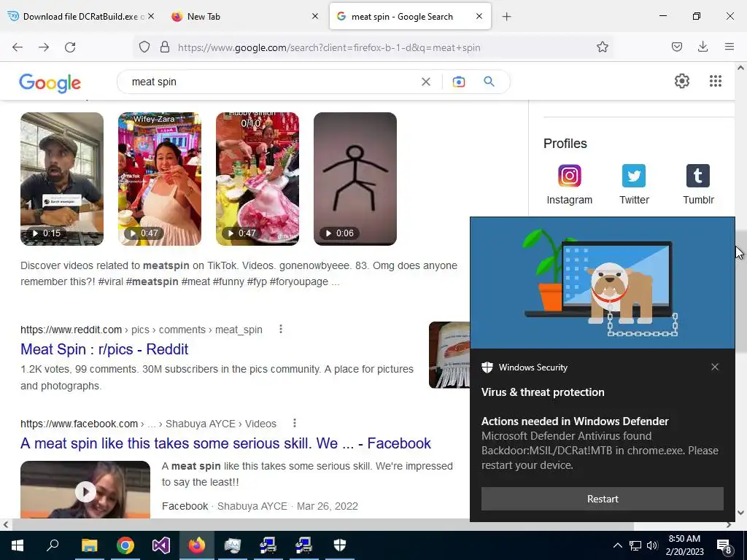Click in the Google search input field

point(271,82)
